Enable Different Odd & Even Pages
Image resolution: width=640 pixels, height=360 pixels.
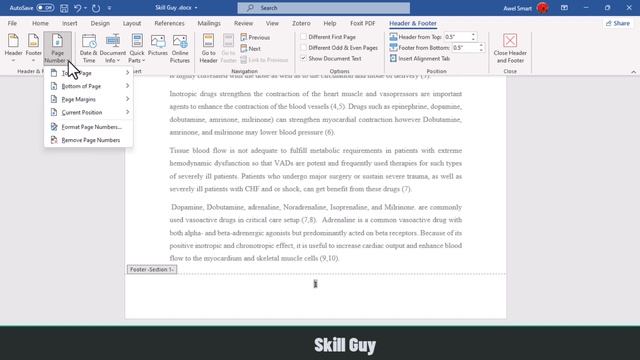[304, 47]
